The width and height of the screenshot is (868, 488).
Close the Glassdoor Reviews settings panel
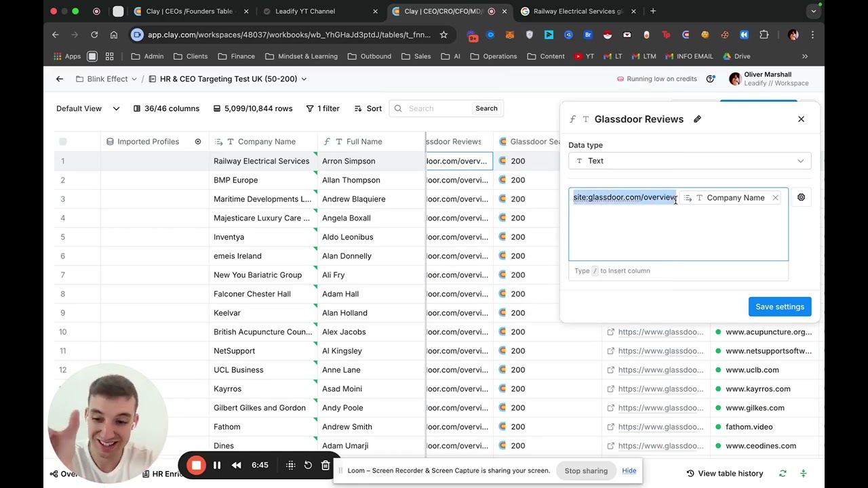(801, 119)
